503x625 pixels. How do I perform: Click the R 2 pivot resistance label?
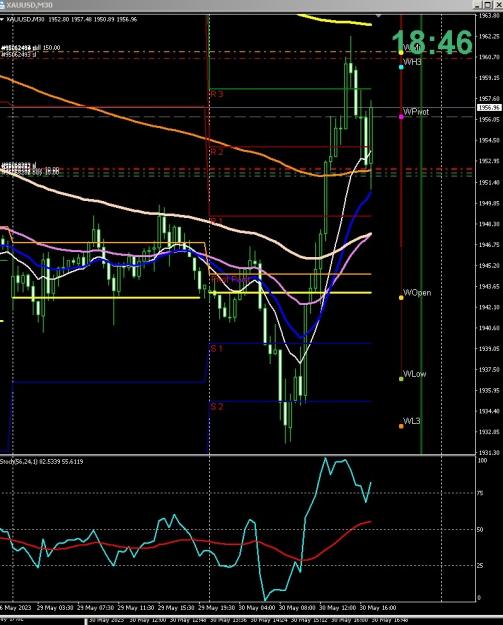coord(217,152)
